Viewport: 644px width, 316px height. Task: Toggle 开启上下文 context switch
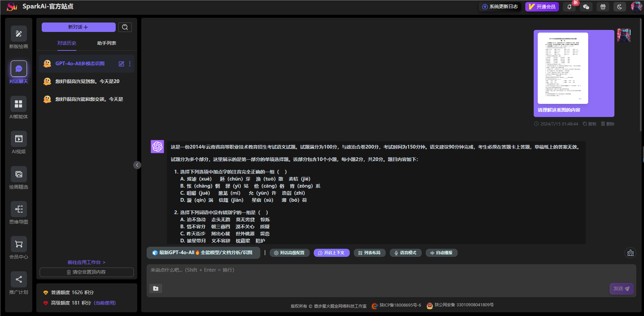tap(332, 253)
